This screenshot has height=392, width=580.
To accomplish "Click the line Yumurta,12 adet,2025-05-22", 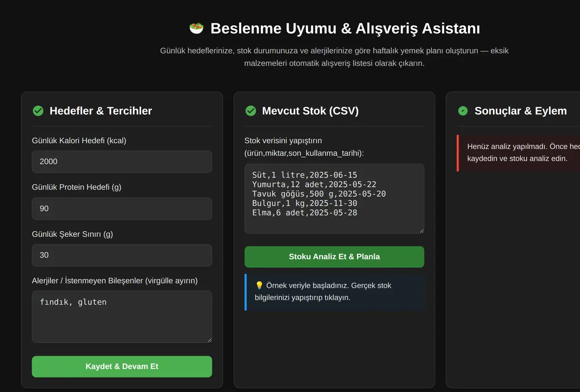I will [x=314, y=184].
